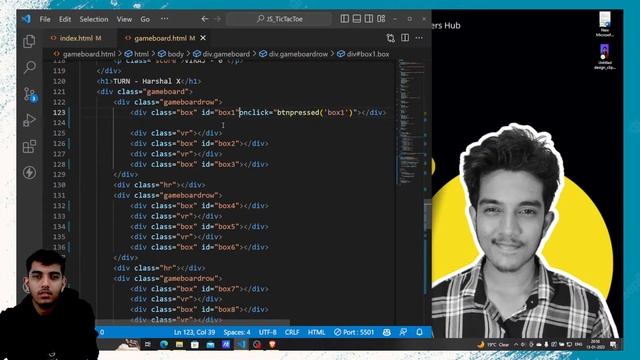Change line endings via CRLF
The height and width of the screenshot is (360, 640).
[x=292, y=332]
